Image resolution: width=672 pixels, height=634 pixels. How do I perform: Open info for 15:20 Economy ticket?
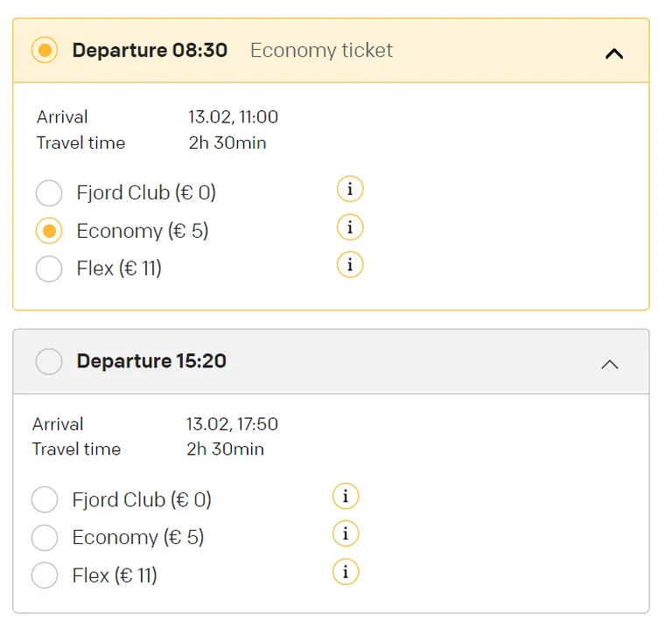(346, 533)
